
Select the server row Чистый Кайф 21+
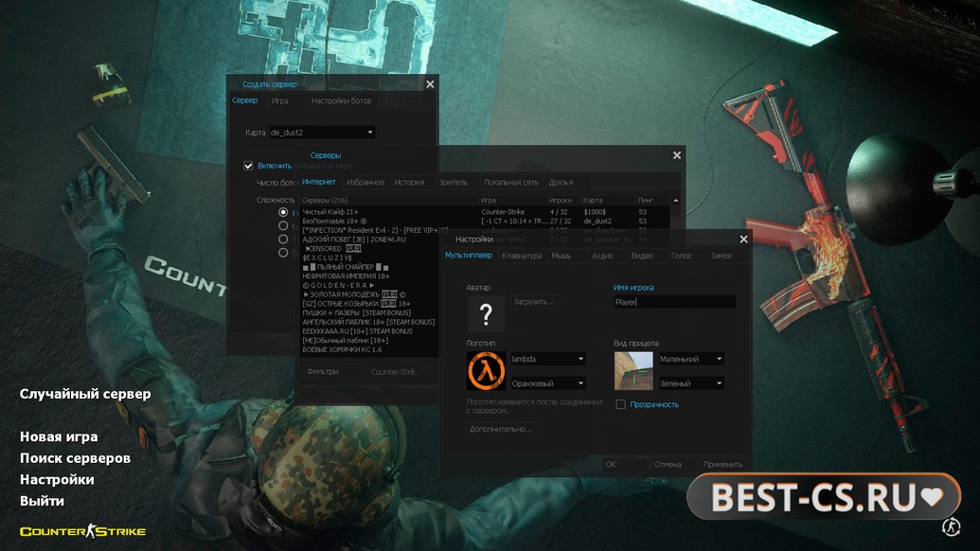(x=485, y=212)
